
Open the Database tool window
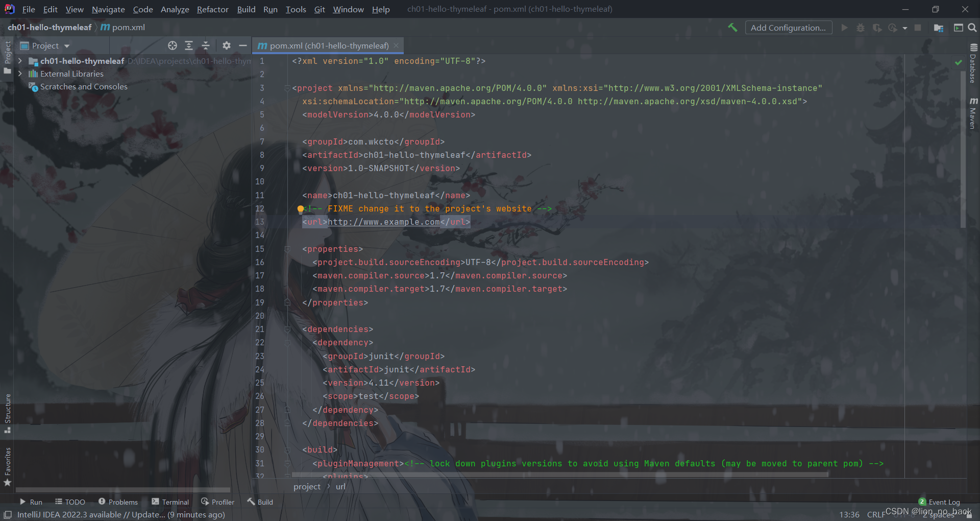coord(973,63)
